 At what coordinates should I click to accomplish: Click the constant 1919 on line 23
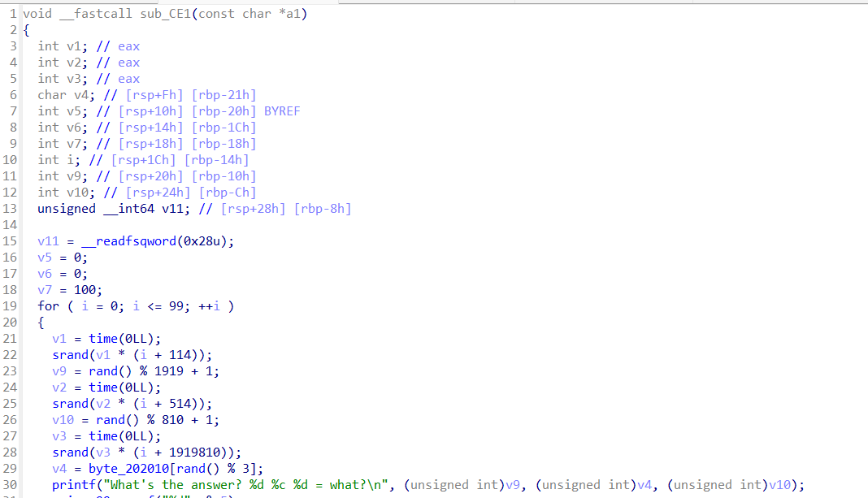[168, 371]
